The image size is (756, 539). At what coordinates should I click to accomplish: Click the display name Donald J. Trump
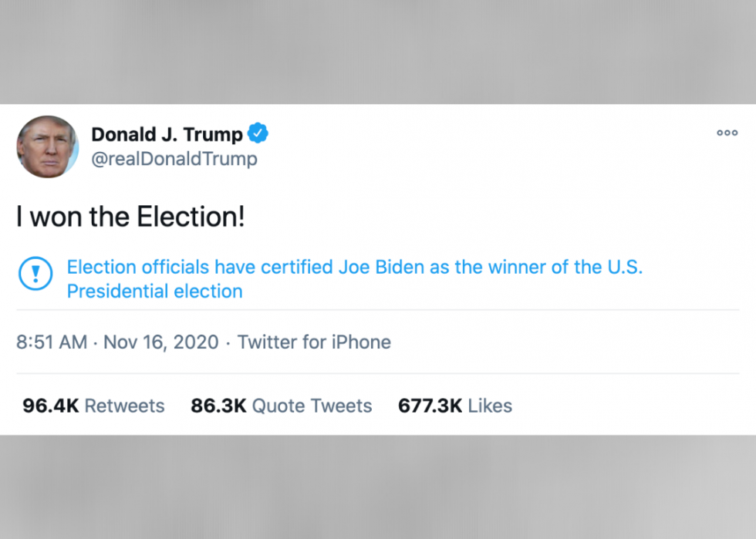click(167, 134)
